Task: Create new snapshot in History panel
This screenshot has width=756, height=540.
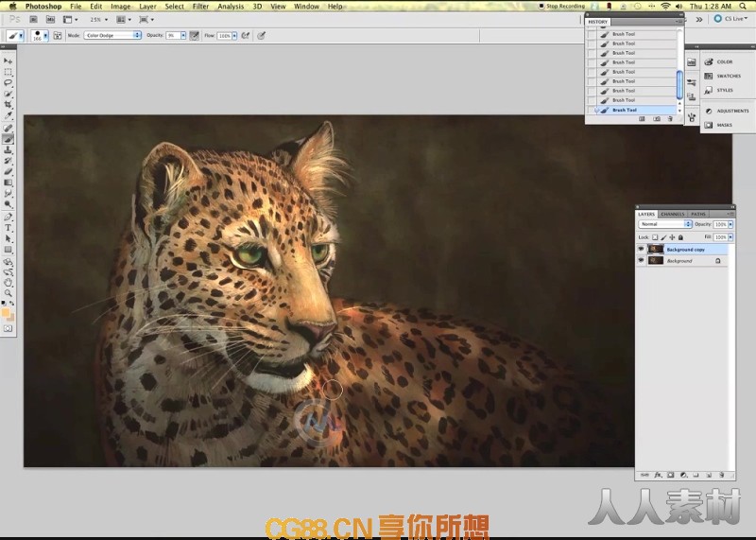Action: click(x=656, y=119)
